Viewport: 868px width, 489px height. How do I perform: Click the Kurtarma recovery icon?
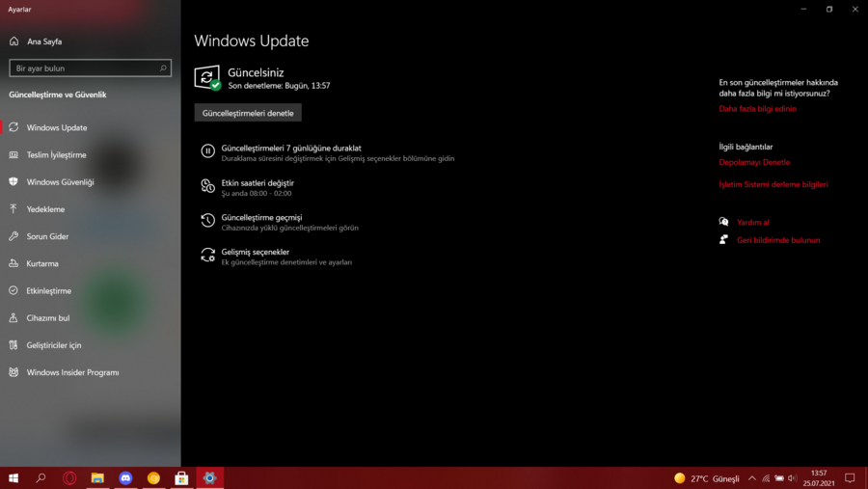tap(14, 263)
